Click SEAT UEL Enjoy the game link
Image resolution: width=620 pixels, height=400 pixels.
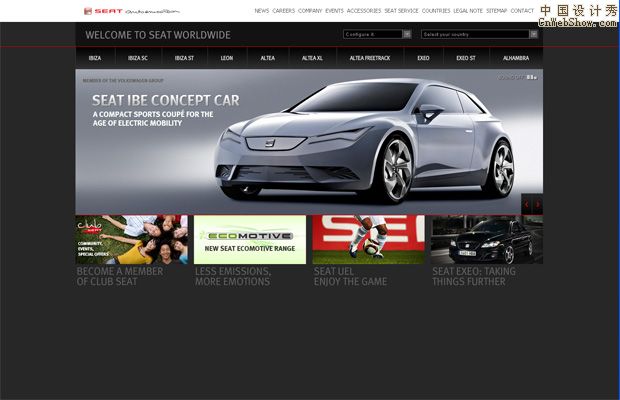coord(350,276)
